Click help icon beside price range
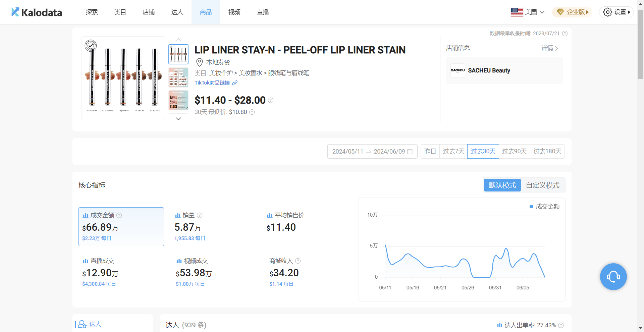This screenshot has height=332, width=644. point(271,100)
